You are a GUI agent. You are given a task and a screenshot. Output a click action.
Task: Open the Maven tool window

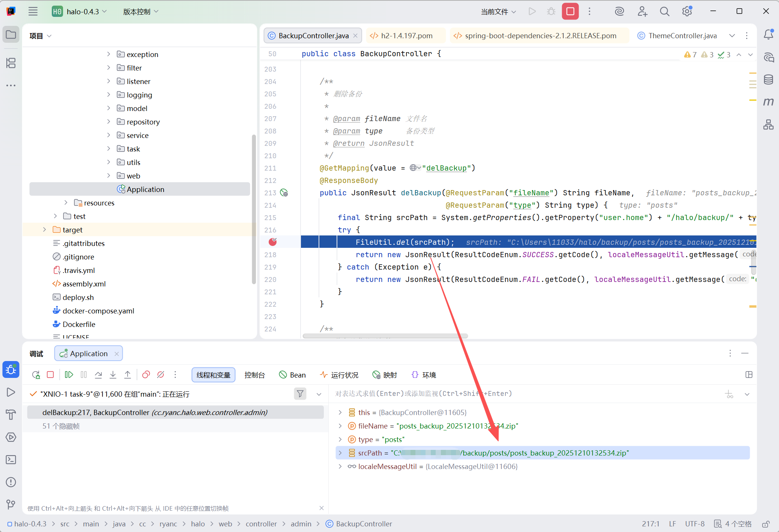[768, 102]
